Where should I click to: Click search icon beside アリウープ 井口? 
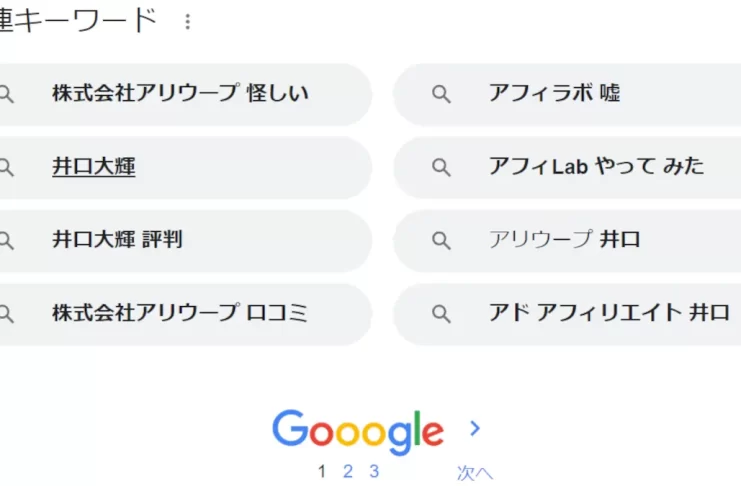(441, 240)
